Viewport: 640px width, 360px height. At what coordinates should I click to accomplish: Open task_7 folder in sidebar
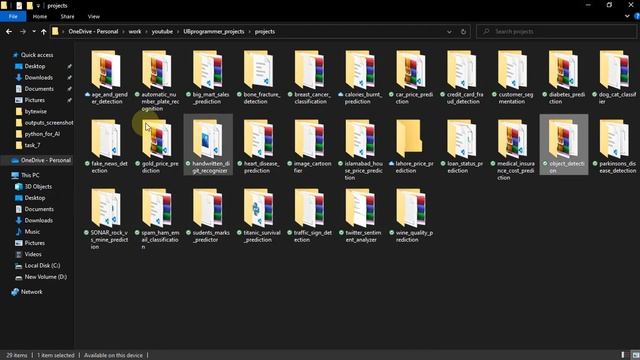32,145
